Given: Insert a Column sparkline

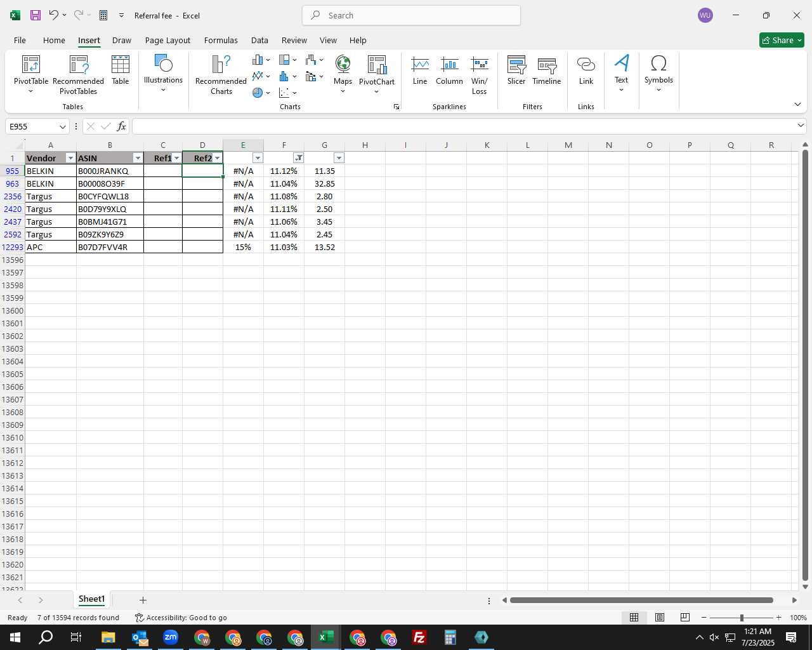Looking at the screenshot, I should tap(449, 70).
